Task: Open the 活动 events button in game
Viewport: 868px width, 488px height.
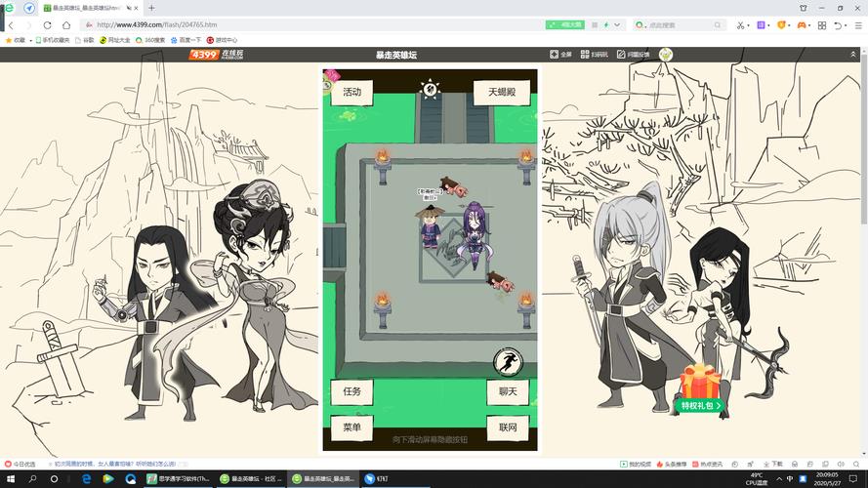Action: point(351,93)
